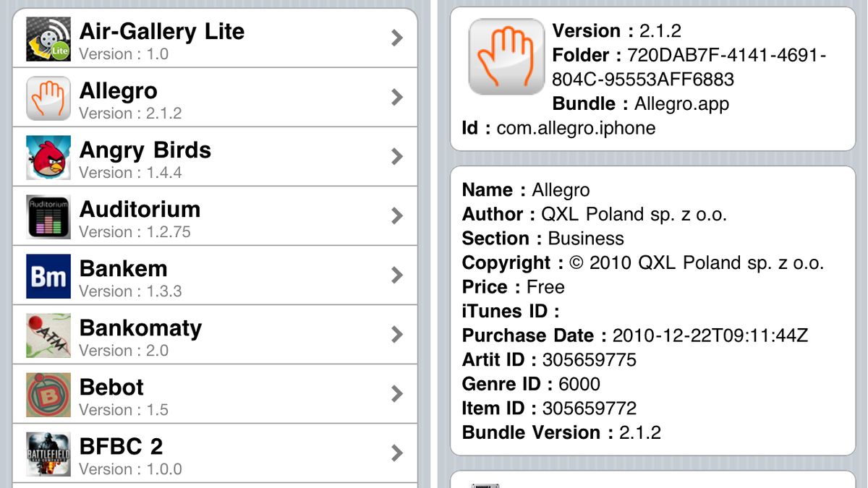Click the Allegro hand icon in list
Viewport: 868px width, 488px height.
point(48,98)
